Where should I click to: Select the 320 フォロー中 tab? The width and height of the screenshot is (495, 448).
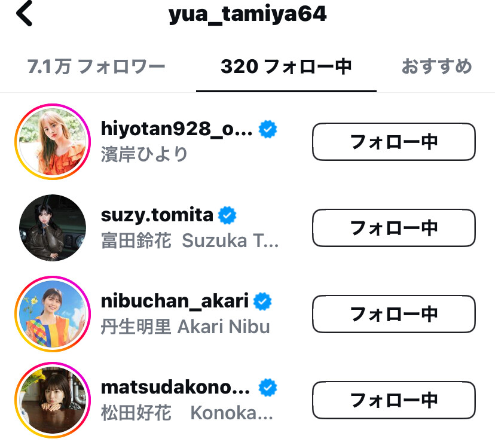coord(286,66)
